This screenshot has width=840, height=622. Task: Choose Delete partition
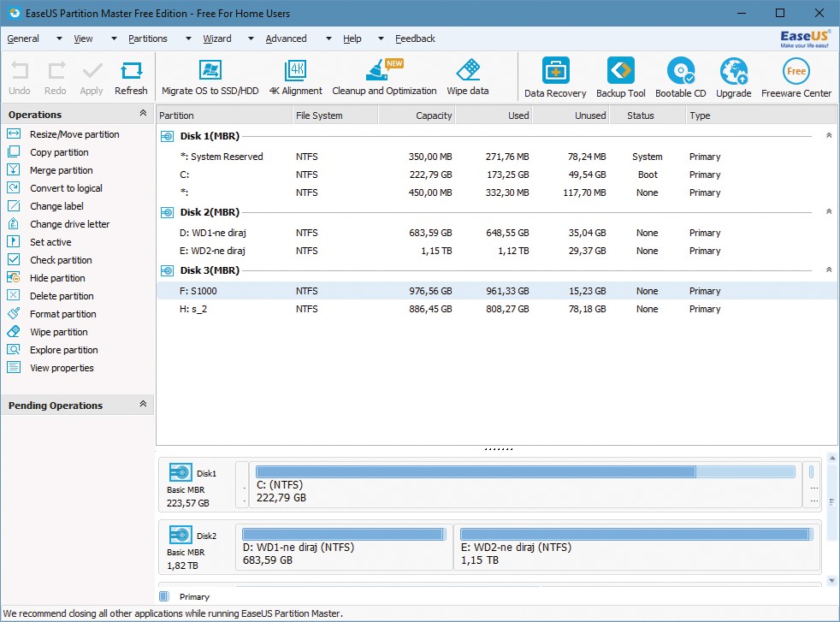(62, 296)
